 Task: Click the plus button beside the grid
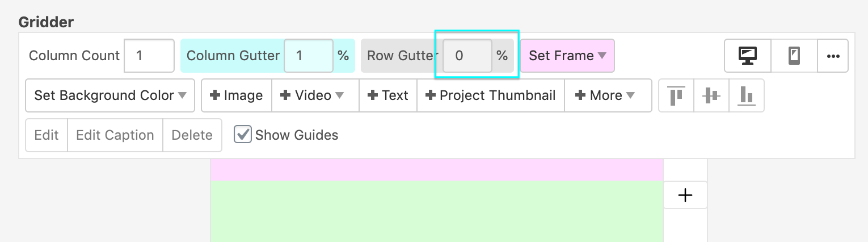click(x=685, y=195)
